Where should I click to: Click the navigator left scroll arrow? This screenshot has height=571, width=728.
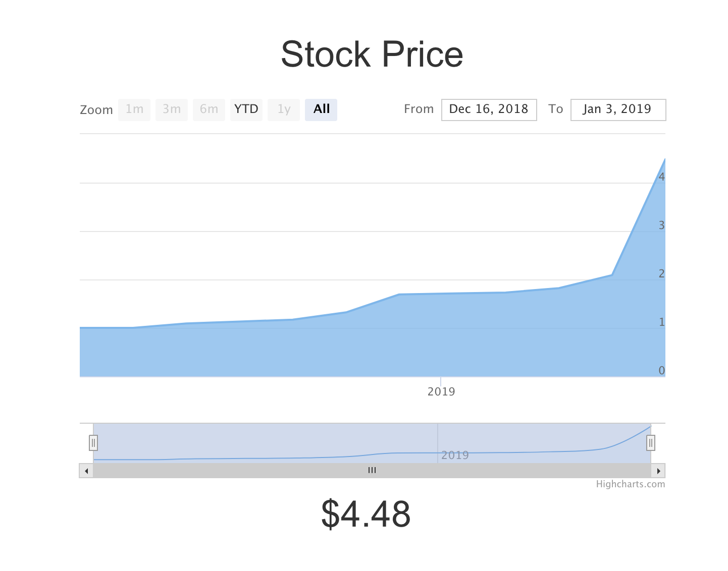coord(86,471)
